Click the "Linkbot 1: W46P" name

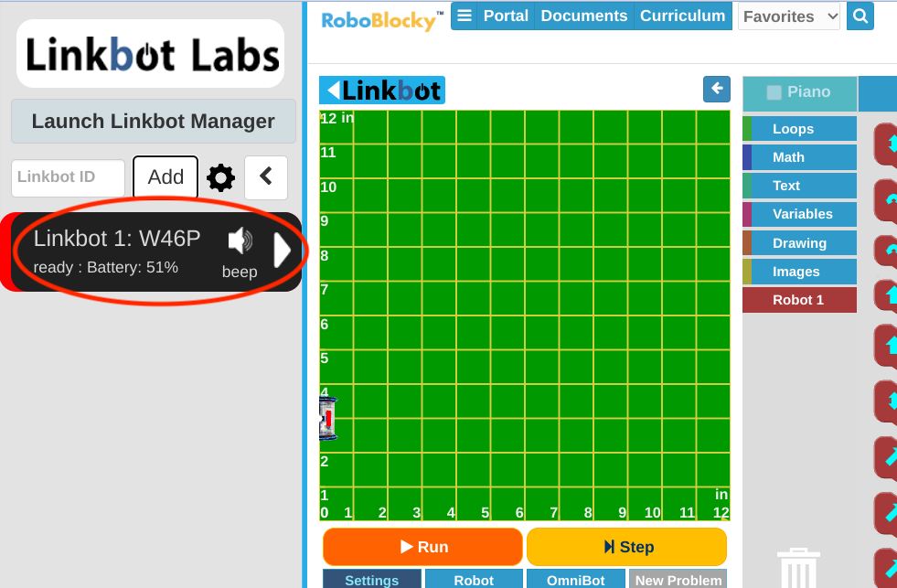117,239
